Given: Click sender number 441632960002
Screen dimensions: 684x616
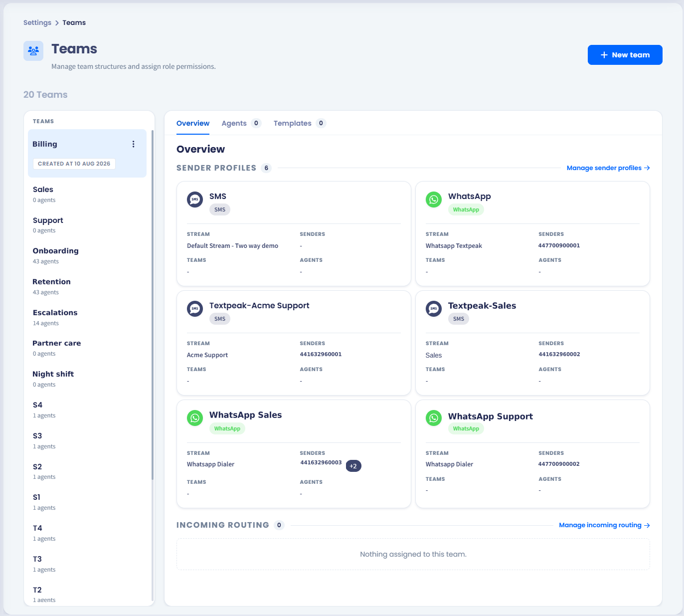Looking at the screenshot, I should coord(559,354).
